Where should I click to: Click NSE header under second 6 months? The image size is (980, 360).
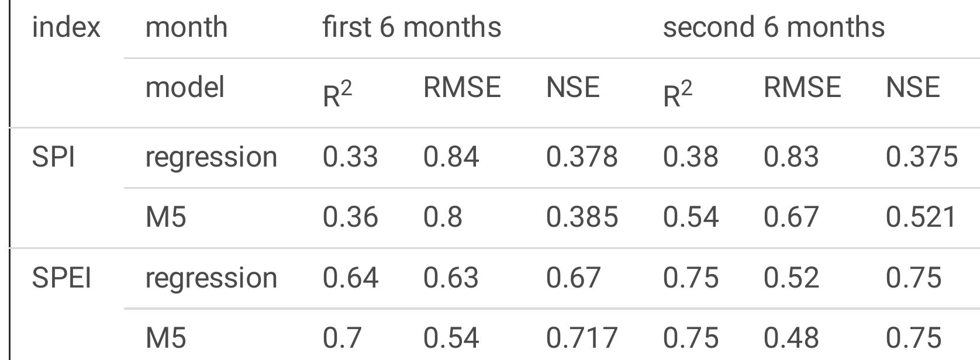tap(913, 88)
